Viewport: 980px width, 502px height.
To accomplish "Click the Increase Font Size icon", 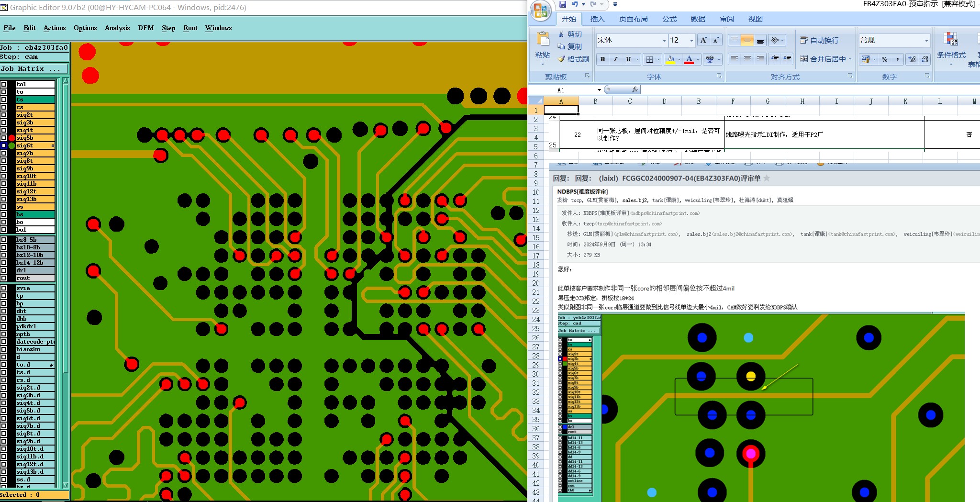I will pyautogui.click(x=703, y=40).
